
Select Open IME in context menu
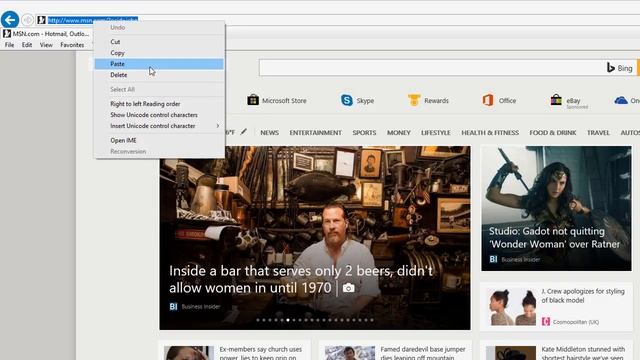[159, 140]
